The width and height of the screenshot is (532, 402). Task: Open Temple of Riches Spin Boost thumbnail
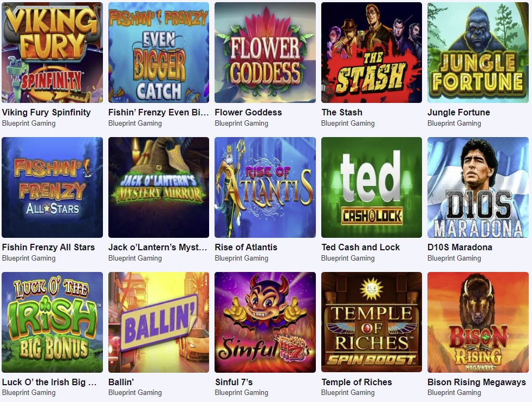[x=372, y=322]
